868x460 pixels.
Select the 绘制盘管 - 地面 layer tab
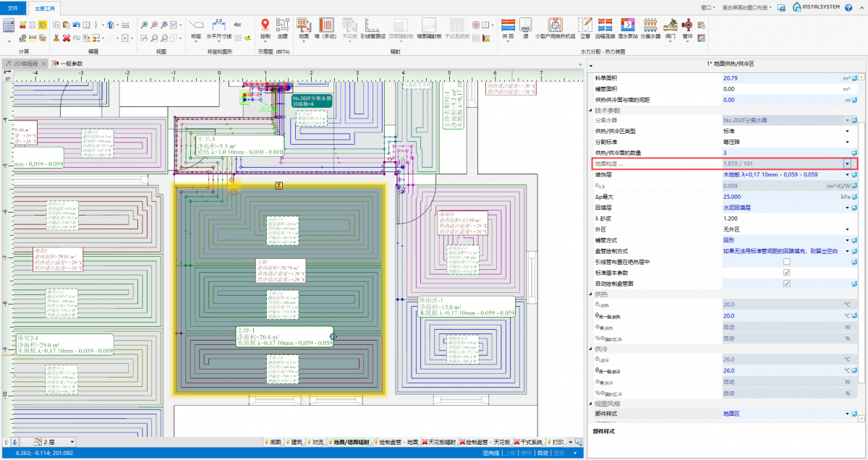point(399,441)
